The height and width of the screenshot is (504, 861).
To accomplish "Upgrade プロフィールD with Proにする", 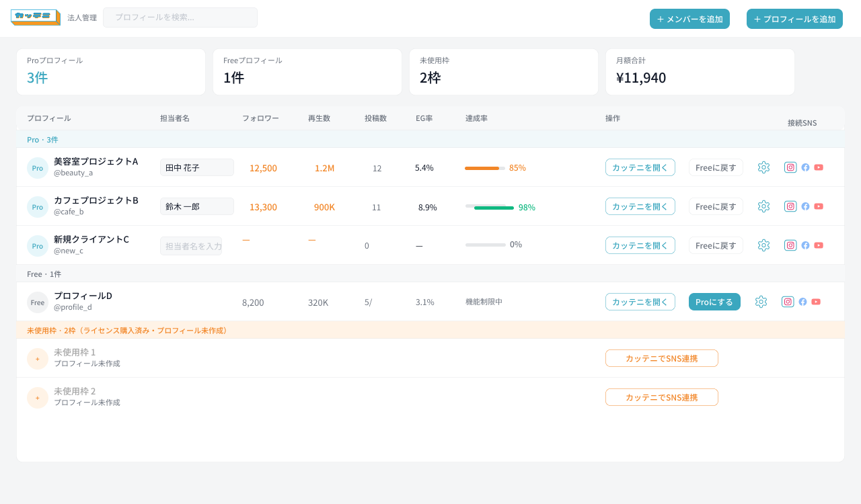I will coord(714,302).
